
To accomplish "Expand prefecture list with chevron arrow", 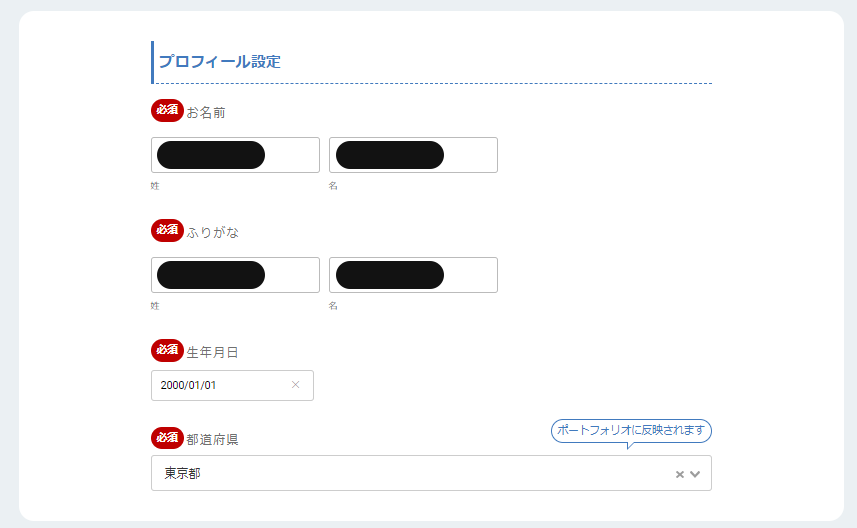I will pyautogui.click(x=695, y=474).
